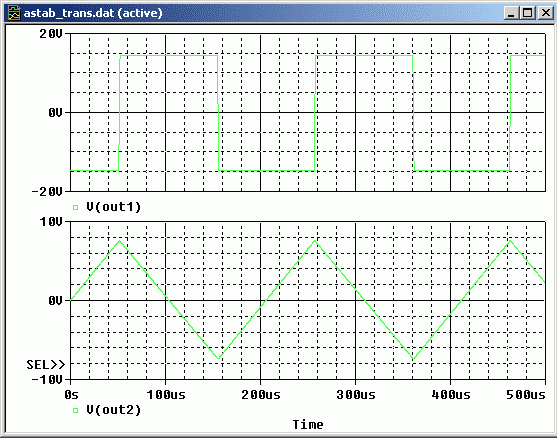
Task: Click the -20V label on the upper Y axis
Action: 47,192
